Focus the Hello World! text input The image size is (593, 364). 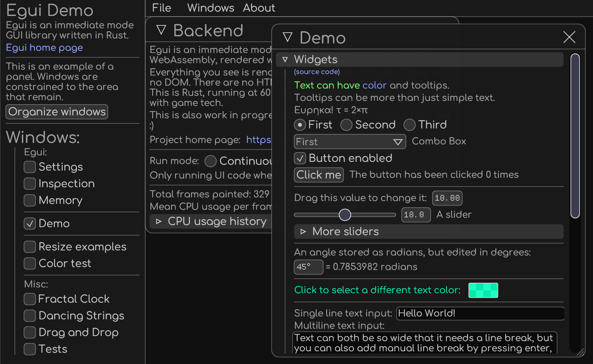click(480, 314)
